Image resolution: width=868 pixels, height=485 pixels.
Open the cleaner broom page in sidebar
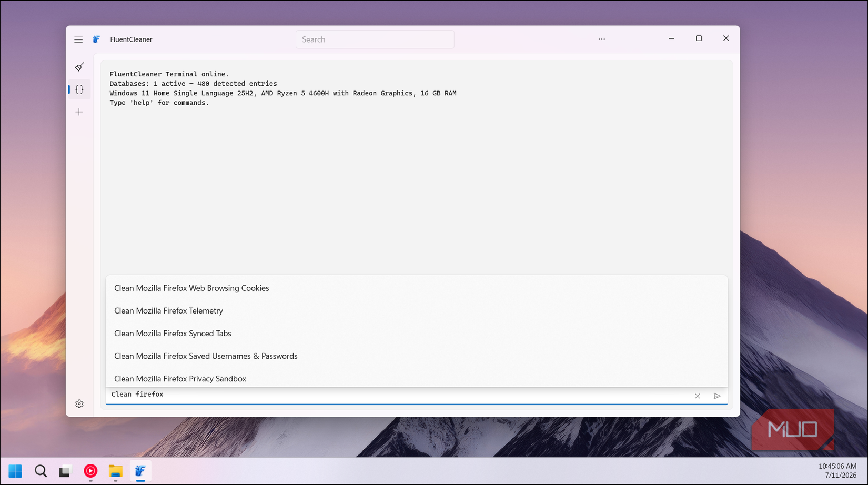[x=79, y=67]
